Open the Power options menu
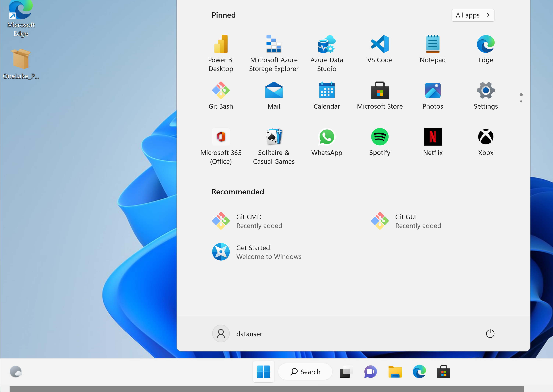 coord(490,334)
